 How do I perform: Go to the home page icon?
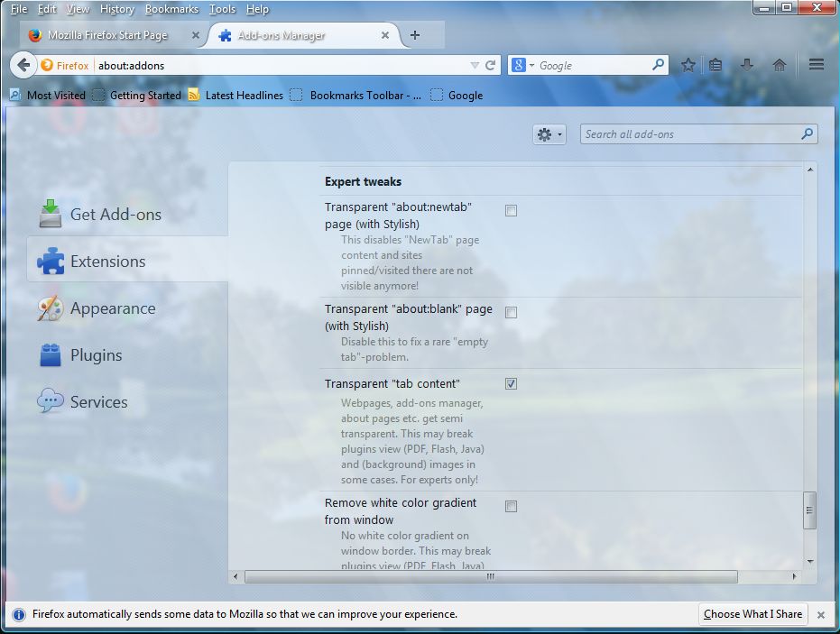point(780,65)
